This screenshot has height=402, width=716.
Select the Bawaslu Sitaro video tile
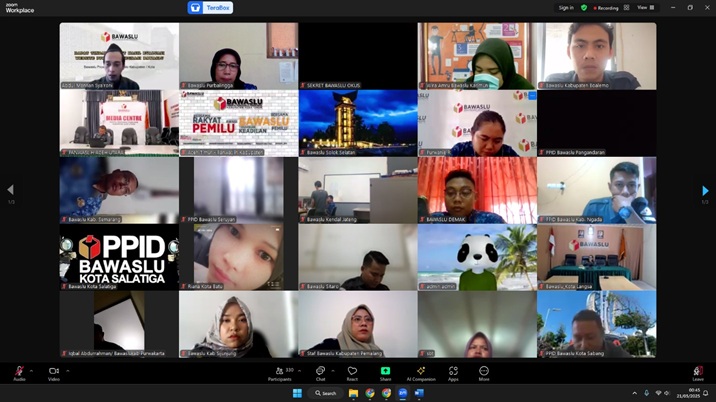click(358, 257)
